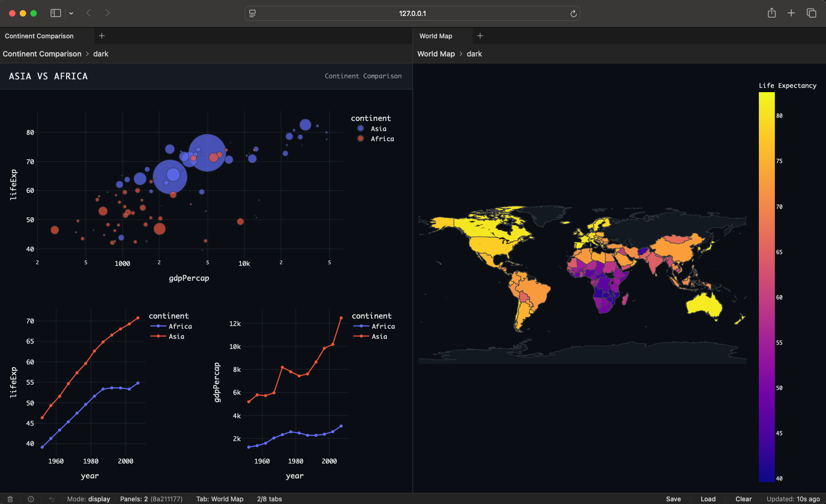
Task: Go forward with the browser forward arrow
Action: tap(108, 13)
